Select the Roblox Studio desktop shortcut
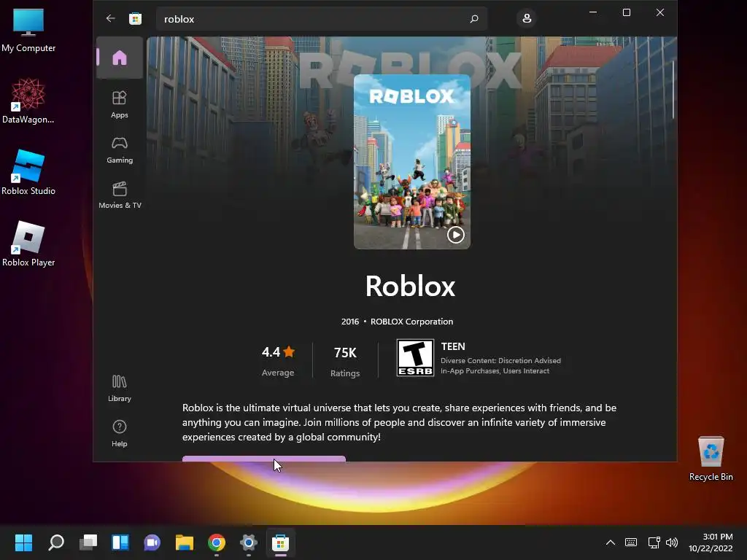 28,172
